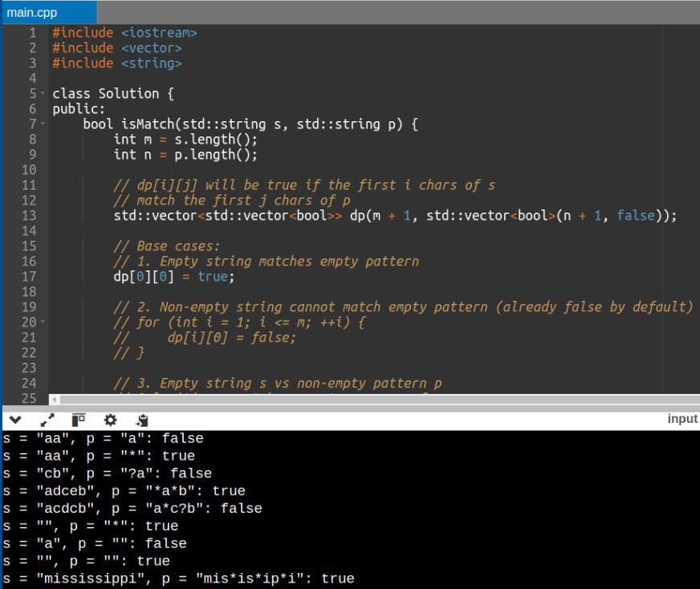This screenshot has width=700, height=589.
Task: Click the 'bool isMatch' function signature
Action: click(x=250, y=124)
